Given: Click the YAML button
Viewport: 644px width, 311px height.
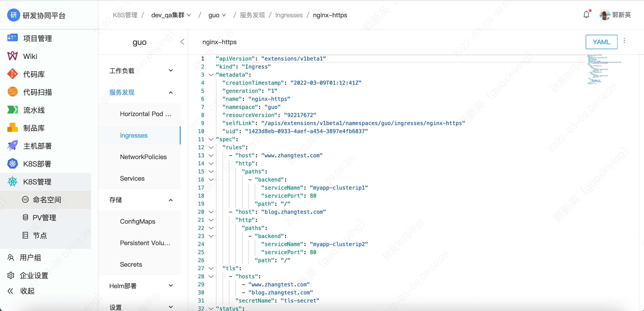Looking at the screenshot, I should [x=601, y=42].
